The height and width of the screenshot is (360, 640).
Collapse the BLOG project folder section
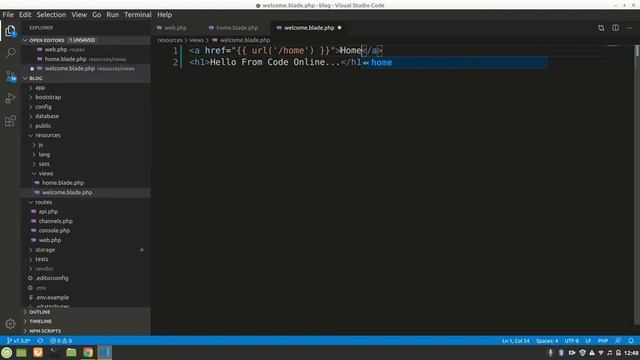86,78
